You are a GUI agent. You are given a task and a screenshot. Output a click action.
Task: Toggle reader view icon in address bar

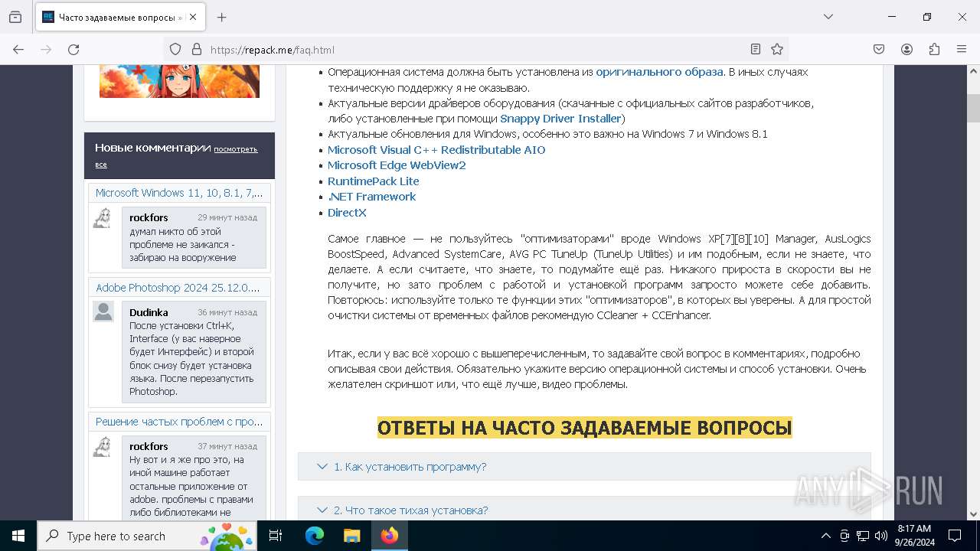[755, 49]
